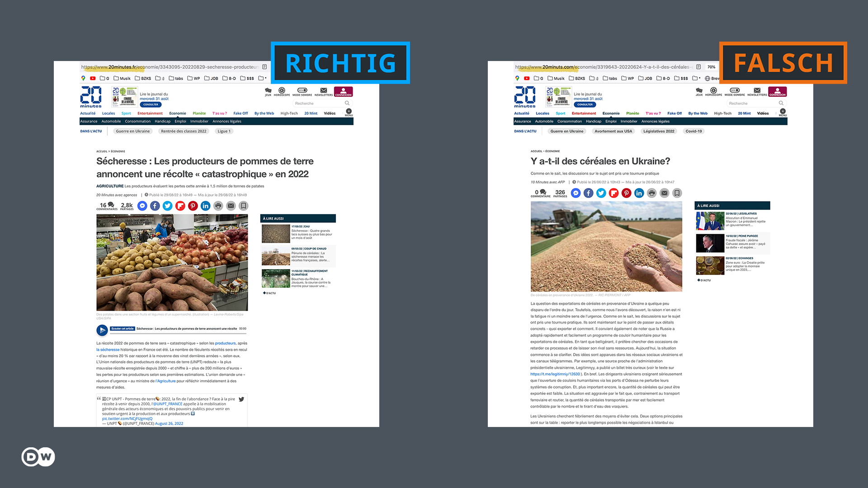Click the Flipboard share icon on left article
The height and width of the screenshot is (488, 868).
(x=180, y=205)
